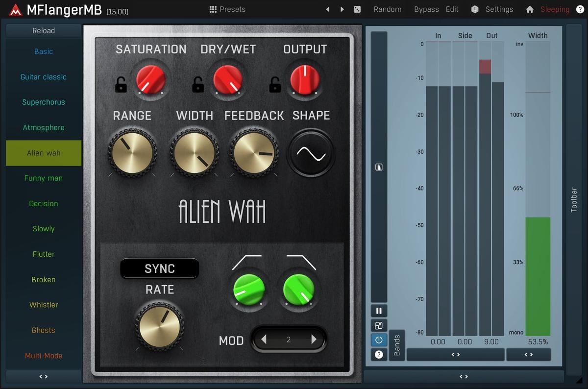Click the meter popup window icon
This screenshot has height=389, width=588.
click(379, 325)
